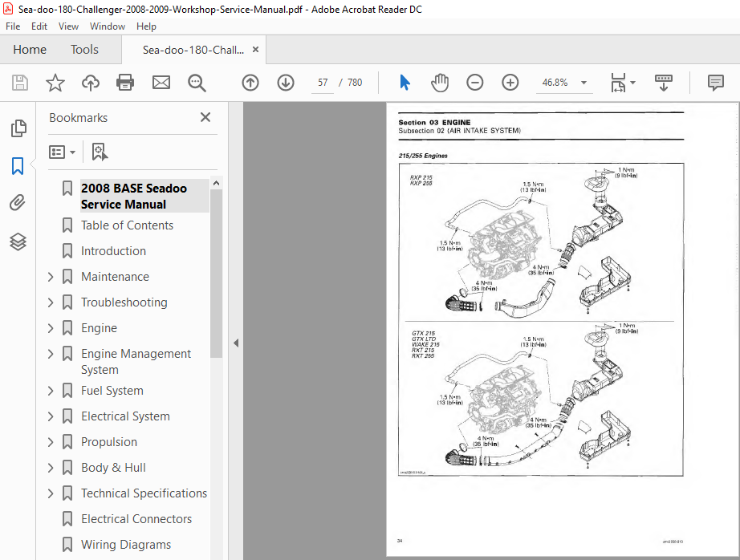Open the Window menu
This screenshot has width=740, height=560.
[x=108, y=26]
